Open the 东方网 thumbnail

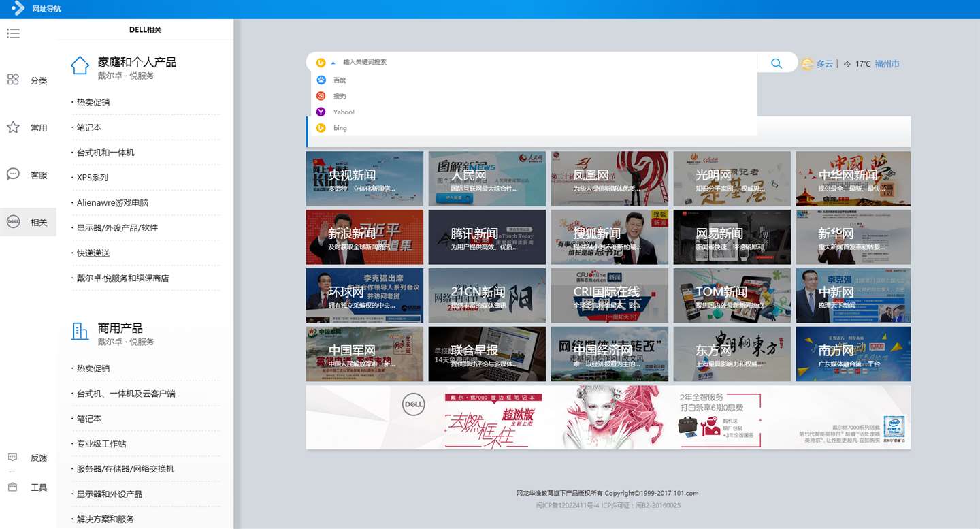[x=732, y=354]
